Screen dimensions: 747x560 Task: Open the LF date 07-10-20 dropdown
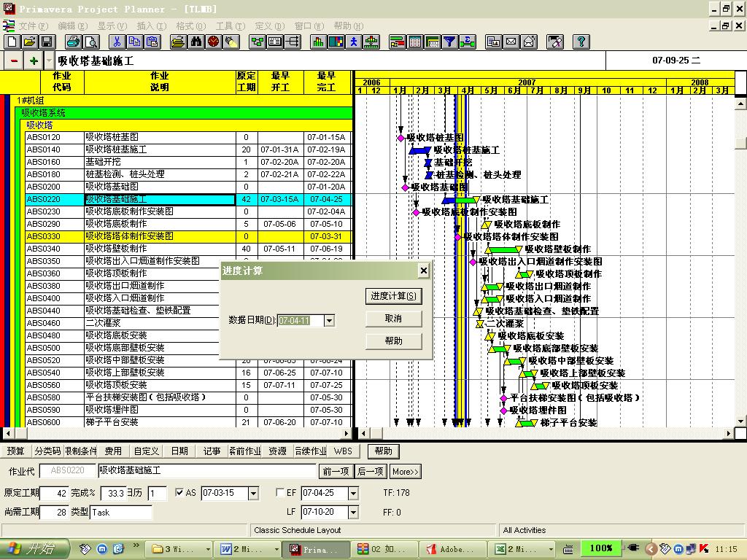pos(353,513)
